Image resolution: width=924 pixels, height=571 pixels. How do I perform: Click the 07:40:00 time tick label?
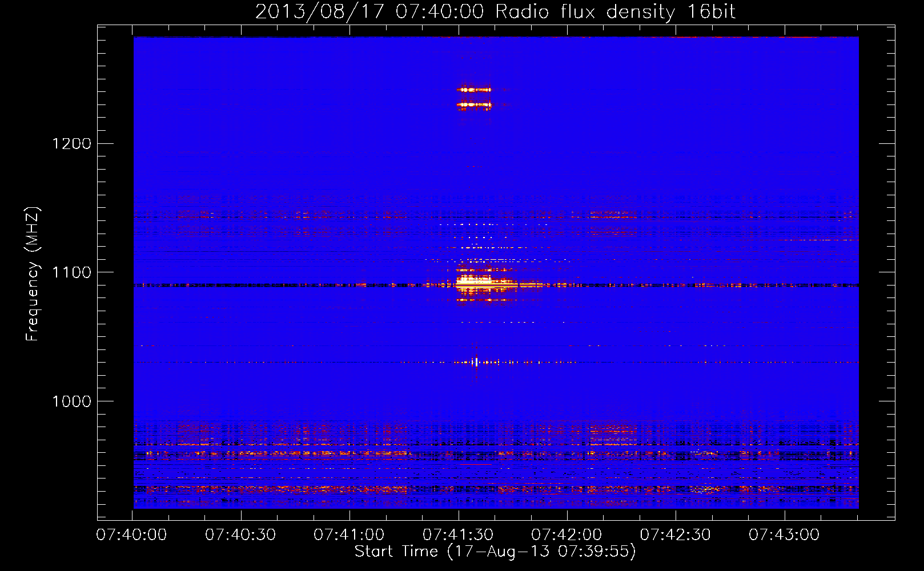point(132,535)
